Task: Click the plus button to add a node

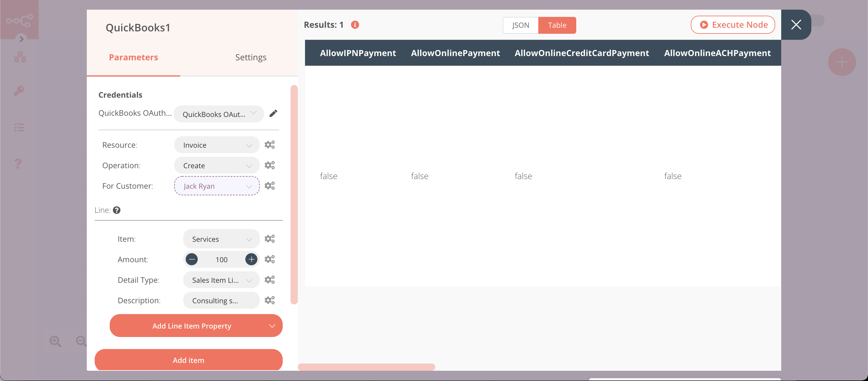Action: click(842, 62)
